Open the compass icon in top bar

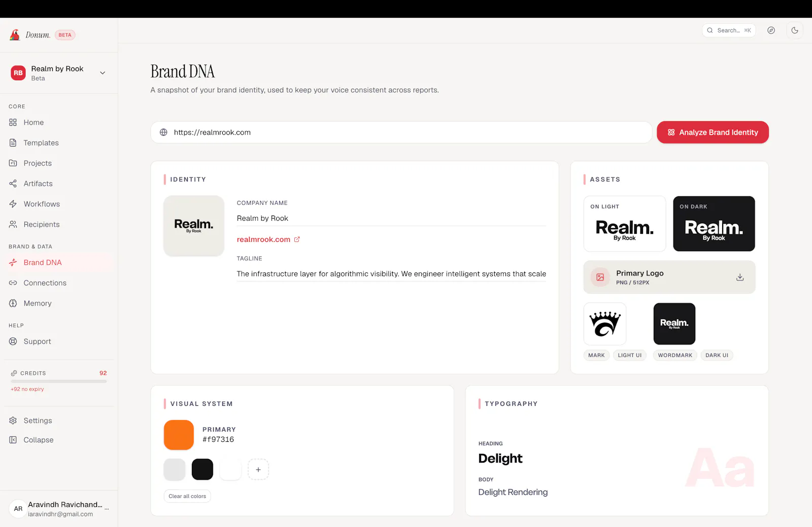[x=771, y=30]
